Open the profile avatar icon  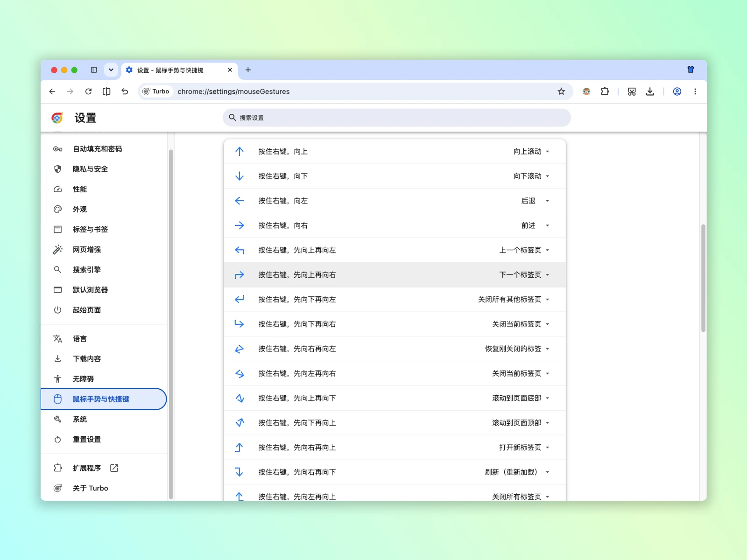(677, 91)
